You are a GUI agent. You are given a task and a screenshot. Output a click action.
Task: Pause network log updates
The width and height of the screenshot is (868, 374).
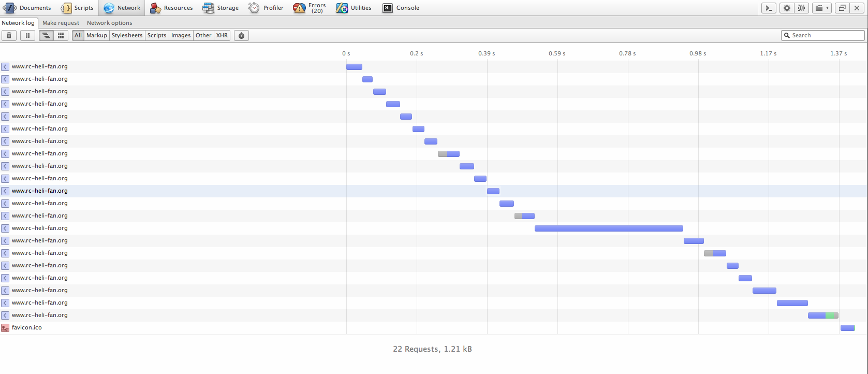point(27,35)
